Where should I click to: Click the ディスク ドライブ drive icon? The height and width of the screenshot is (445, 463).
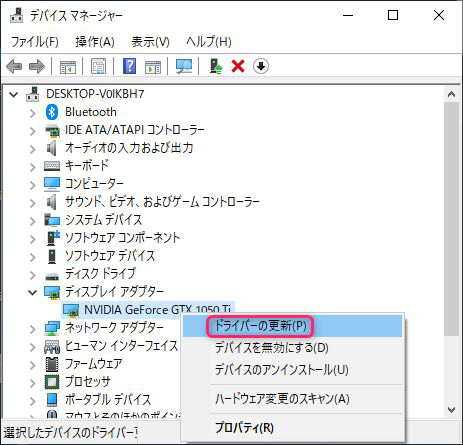pos(52,276)
